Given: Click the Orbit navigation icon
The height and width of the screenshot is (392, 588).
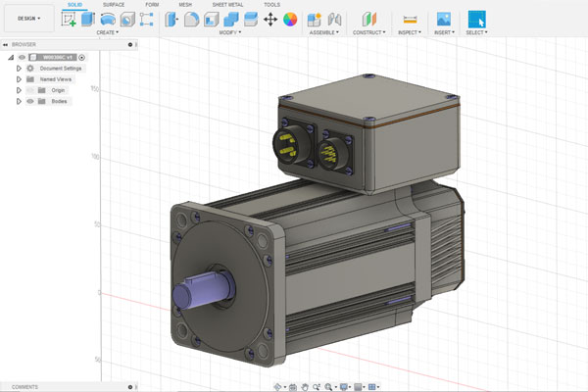Looking at the screenshot, I should (278, 387).
